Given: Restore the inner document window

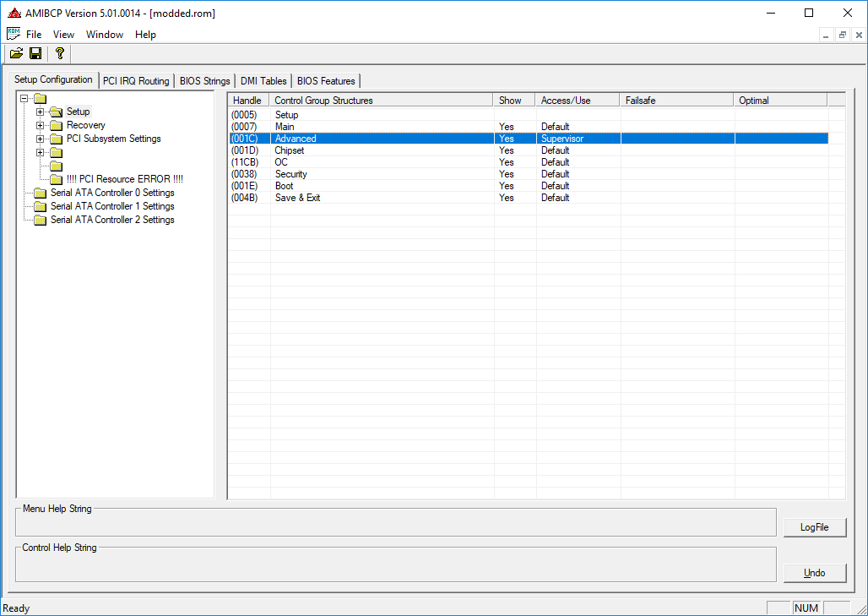Looking at the screenshot, I should tap(843, 35).
